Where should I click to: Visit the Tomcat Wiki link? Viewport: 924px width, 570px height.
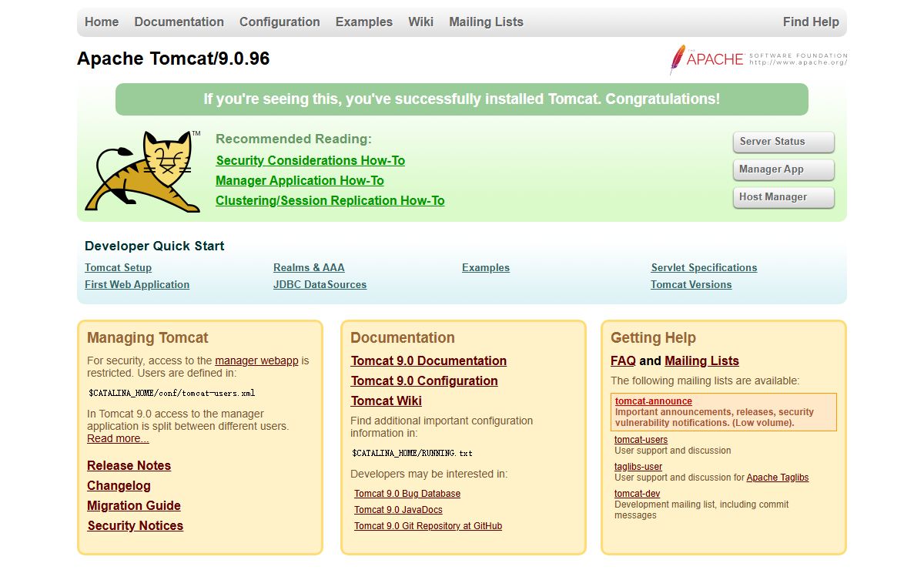tap(387, 401)
